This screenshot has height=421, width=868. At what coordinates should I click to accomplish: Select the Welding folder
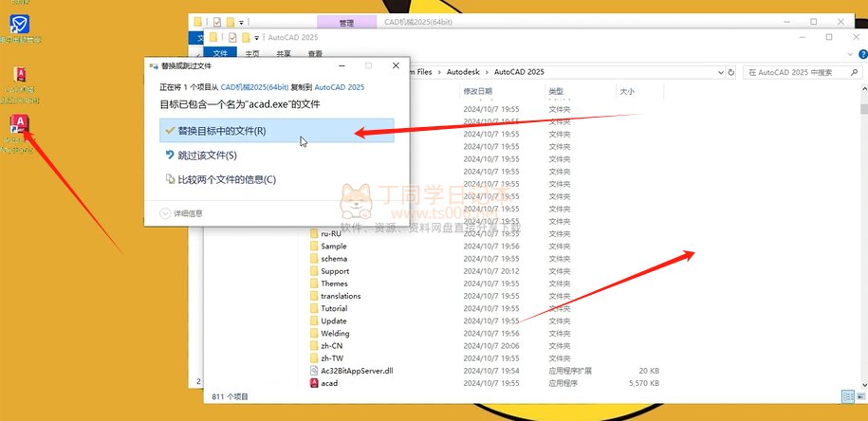point(335,333)
